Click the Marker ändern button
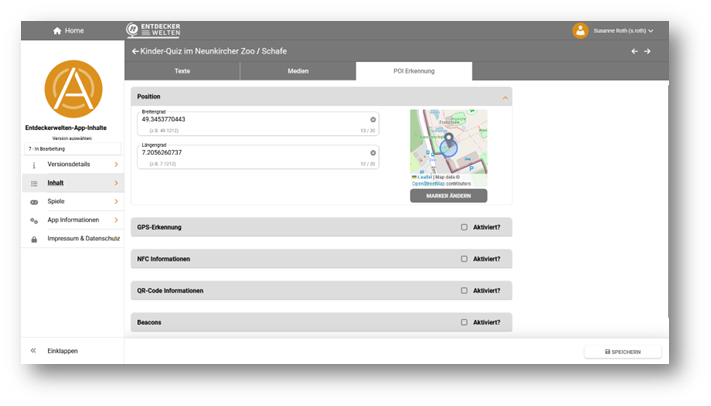 (448, 196)
